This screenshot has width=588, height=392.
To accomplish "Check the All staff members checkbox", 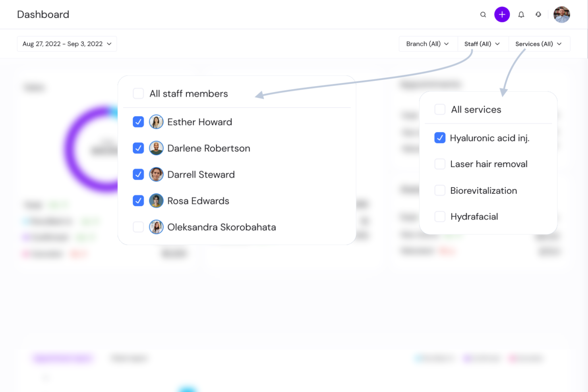I will tap(138, 94).
